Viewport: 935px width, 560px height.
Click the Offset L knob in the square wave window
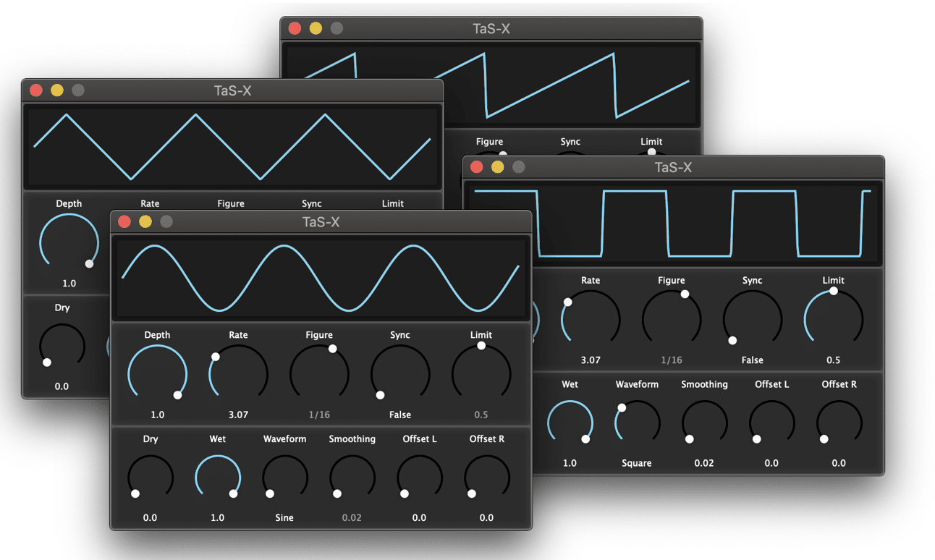772,423
